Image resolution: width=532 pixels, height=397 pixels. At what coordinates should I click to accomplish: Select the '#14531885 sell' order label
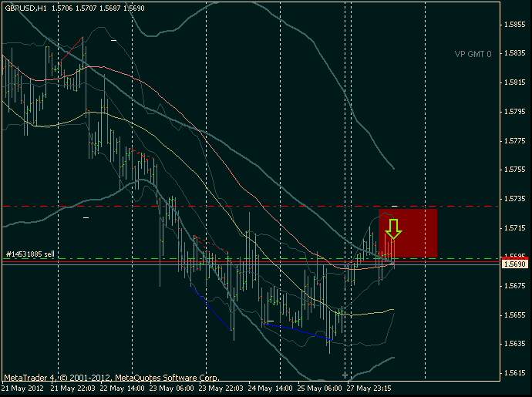point(30,254)
